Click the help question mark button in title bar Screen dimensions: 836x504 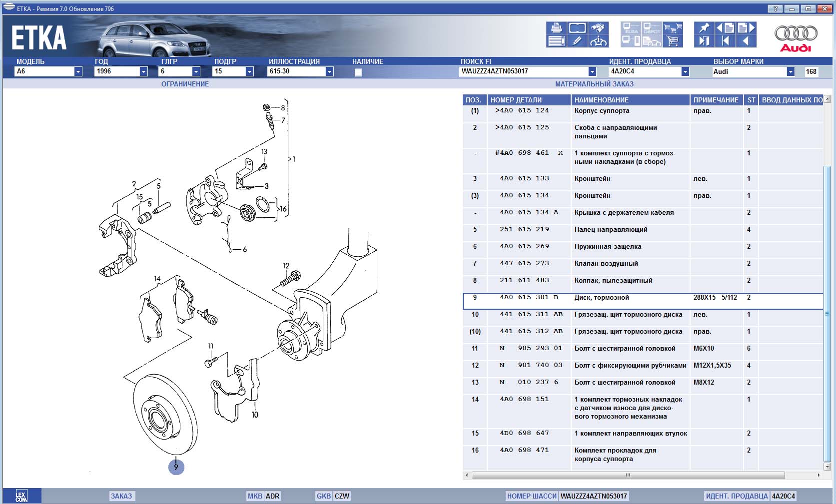[x=775, y=8]
